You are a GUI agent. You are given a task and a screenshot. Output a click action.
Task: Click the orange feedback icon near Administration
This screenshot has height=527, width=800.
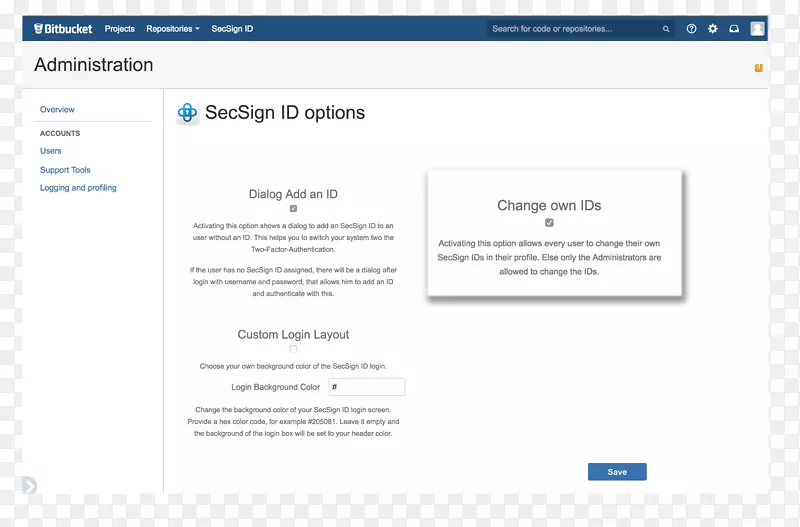[x=759, y=67]
